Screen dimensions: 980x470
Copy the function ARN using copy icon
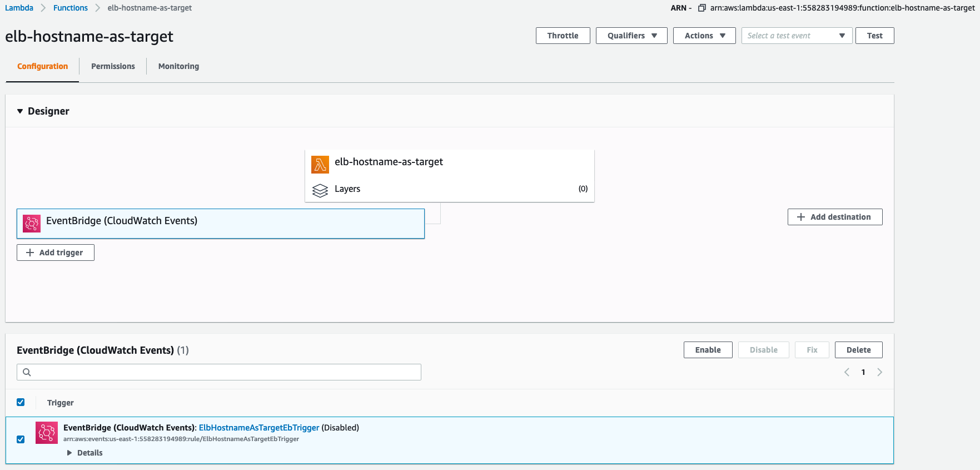tap(702, 8)
